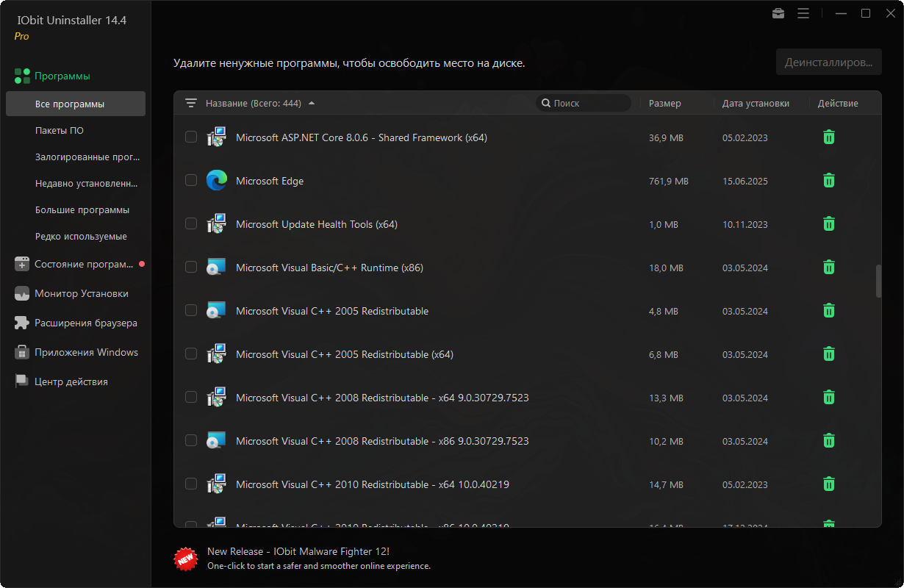Click the 761,9 MB size value
Screen dimensions: 904x588
pyautogui.click(x=669, y=181)
